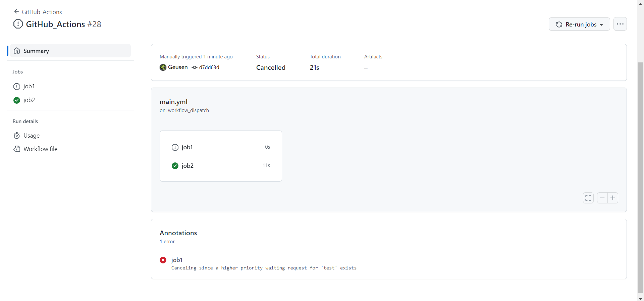
Task: Click the Artifacts label
Action: 373,57
